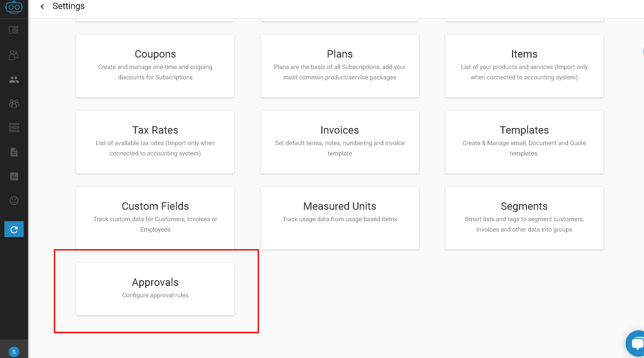Image resolution: width=644 pixels, height=358 pixels.
Task: Open the dashboard layout icon in sidebar
Action: point(14,30)
